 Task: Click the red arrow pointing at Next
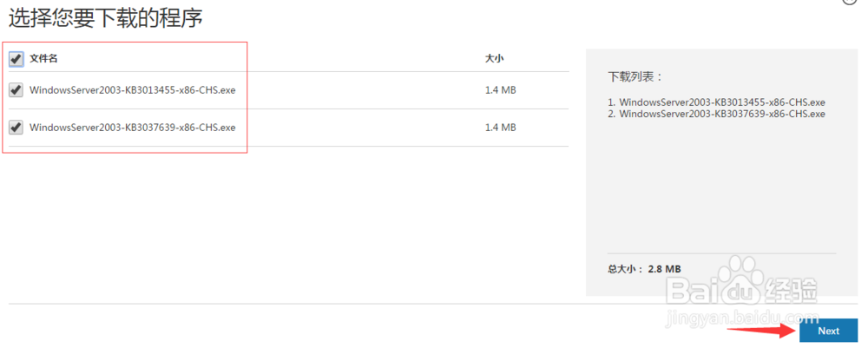click(x=761, y=331)
